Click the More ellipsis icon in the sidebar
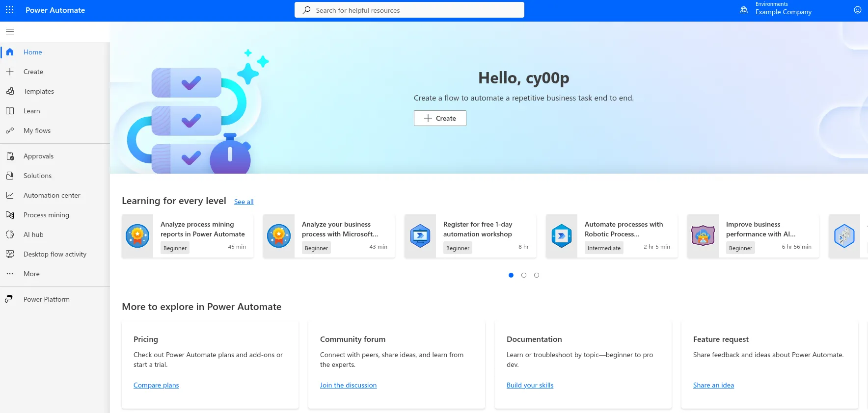 point(10,274)
